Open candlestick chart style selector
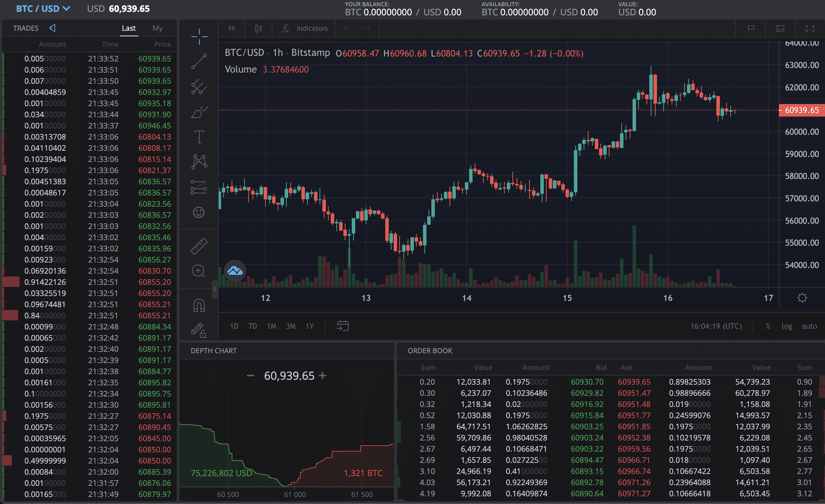Viewport: 825px width, 504px height. [x=258, y=28]
